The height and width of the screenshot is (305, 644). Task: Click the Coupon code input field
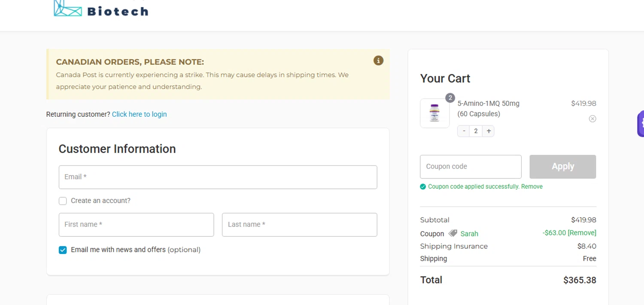471,166
